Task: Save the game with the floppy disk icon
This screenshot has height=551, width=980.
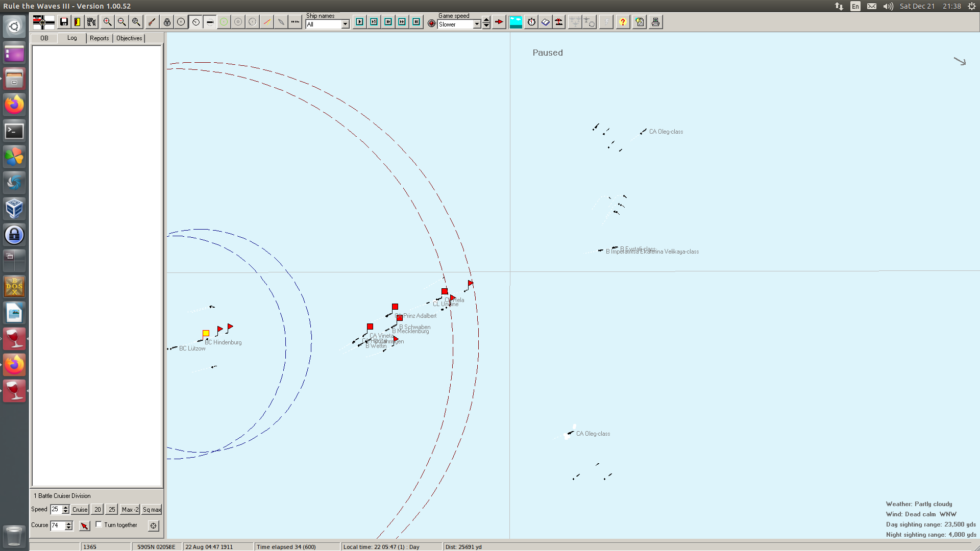Action: (64, 22)
